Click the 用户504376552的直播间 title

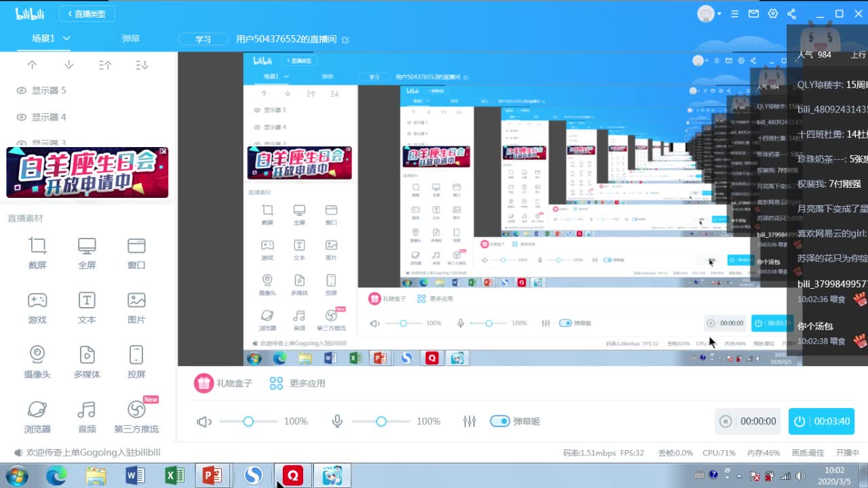(286, 39)
